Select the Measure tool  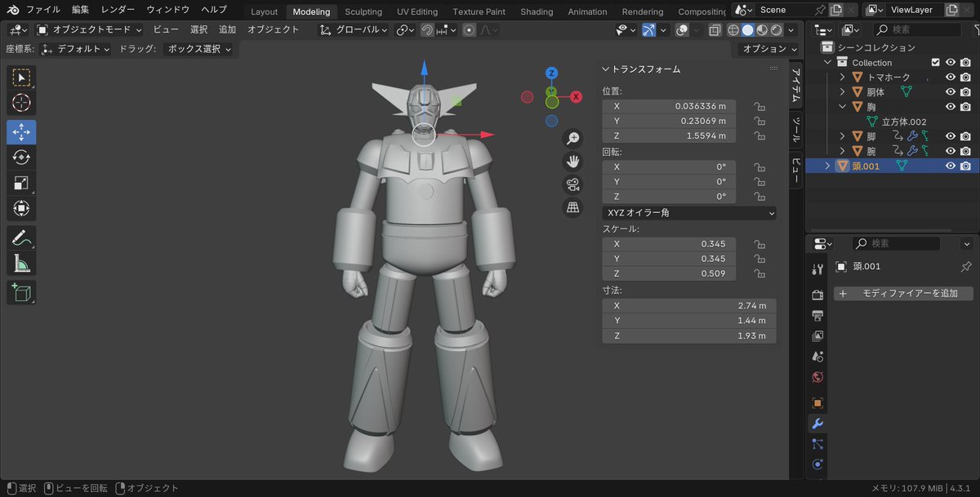coord(21,264)
